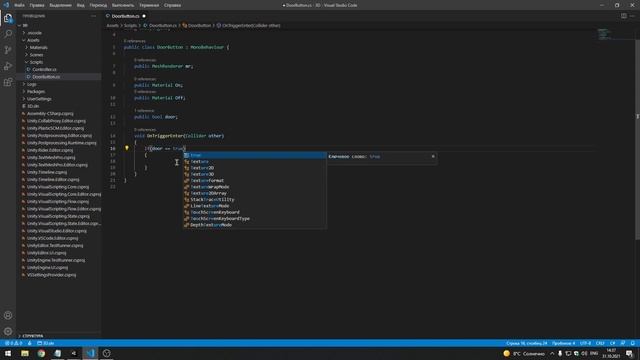Open the Search view in activity bar
The image size is (640, 360).
(x=8, y=34)
